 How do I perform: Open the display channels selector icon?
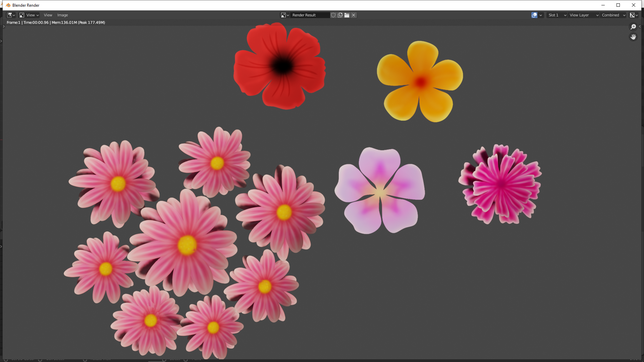[x=634, y=15]
